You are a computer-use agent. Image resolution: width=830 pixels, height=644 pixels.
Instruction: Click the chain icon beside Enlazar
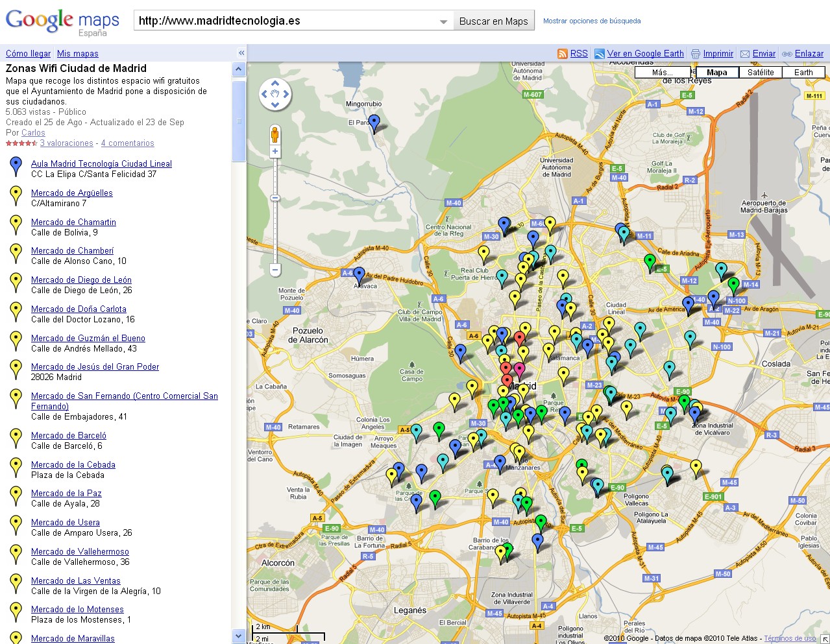(x=787, y=54)
